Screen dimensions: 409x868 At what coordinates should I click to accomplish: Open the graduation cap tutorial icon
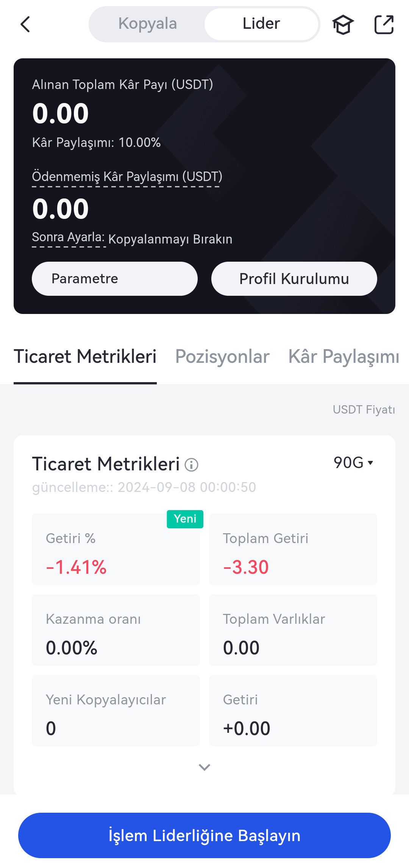(x=343, y=25)
